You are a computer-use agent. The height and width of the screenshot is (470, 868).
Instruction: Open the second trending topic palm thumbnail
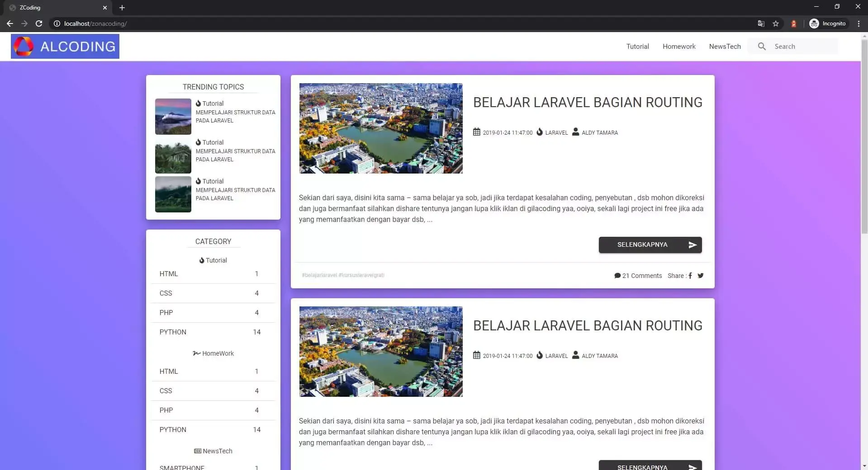click(173, 155)
